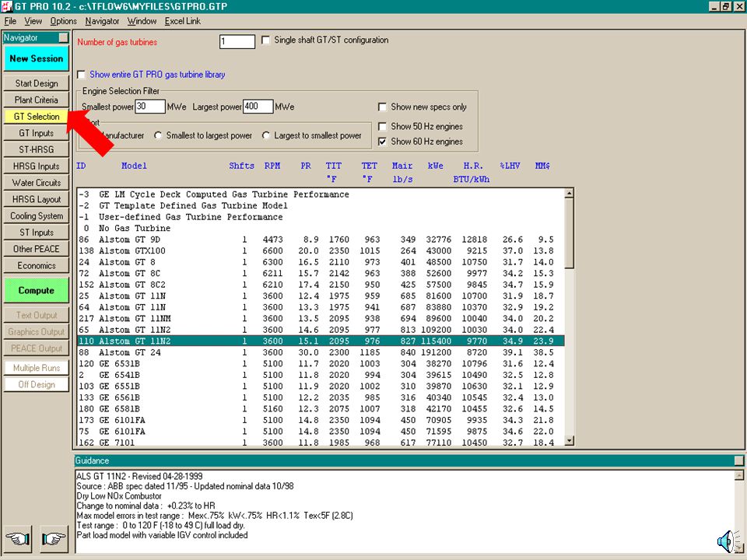Select GE 6551B turbine row
747x560 pixels.
pyautogui.click(x=321, y=387)
